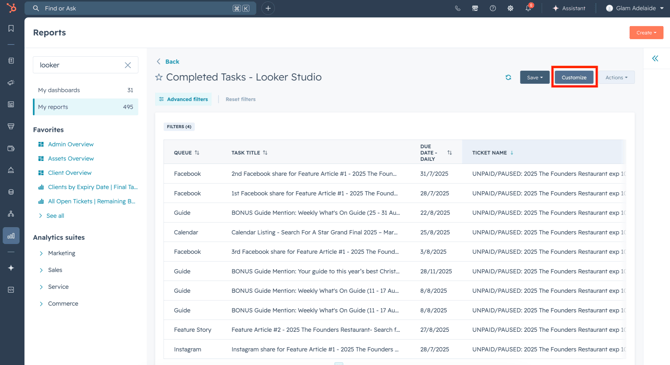Open the Automation workflow sidebar icon
This screenshot has width=670, height=365.
click(11, 214)
